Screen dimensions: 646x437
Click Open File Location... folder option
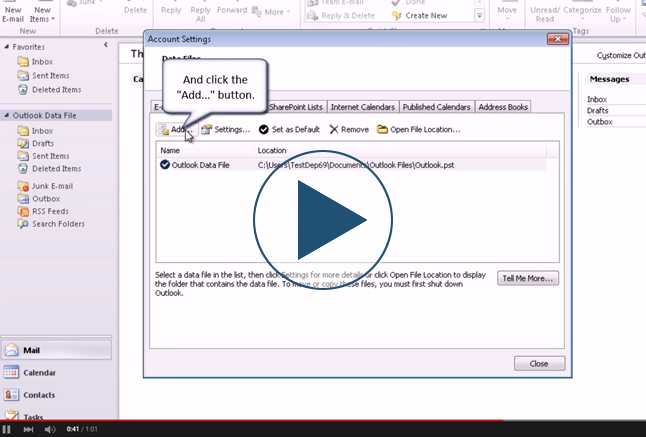[419, 129]
